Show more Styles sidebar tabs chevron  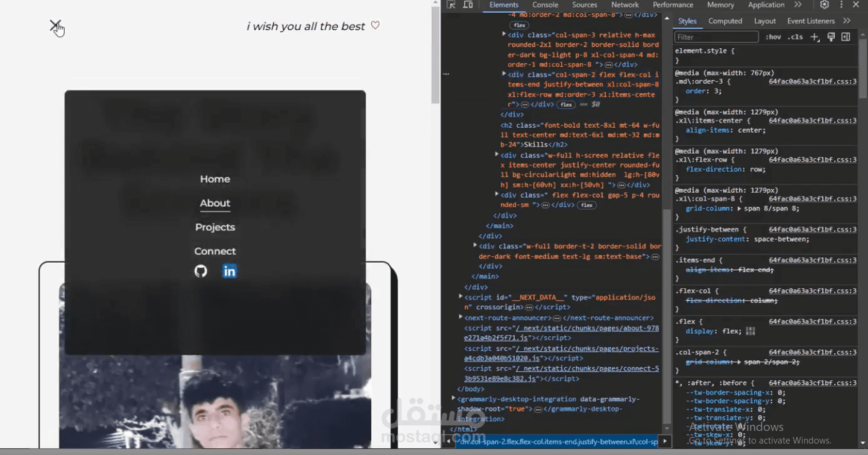847,20
